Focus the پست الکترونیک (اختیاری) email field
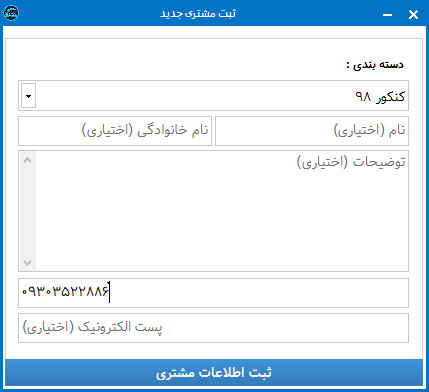This screenshot has height=392, width=429. pyautogui.click(x=213, y=328)
